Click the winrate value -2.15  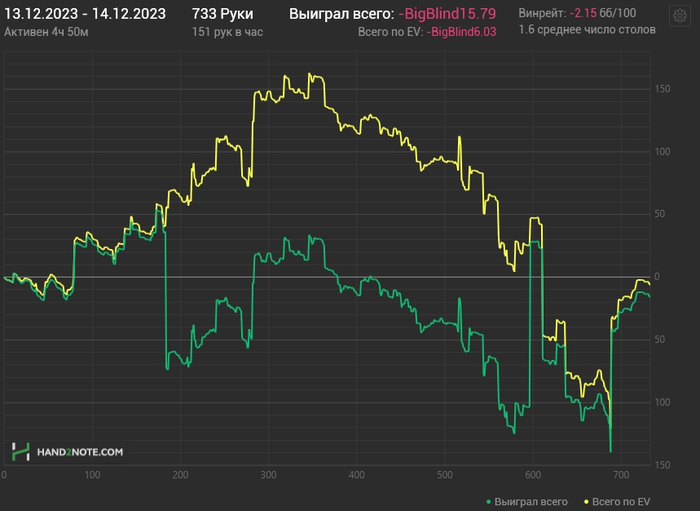coord(582,13)
